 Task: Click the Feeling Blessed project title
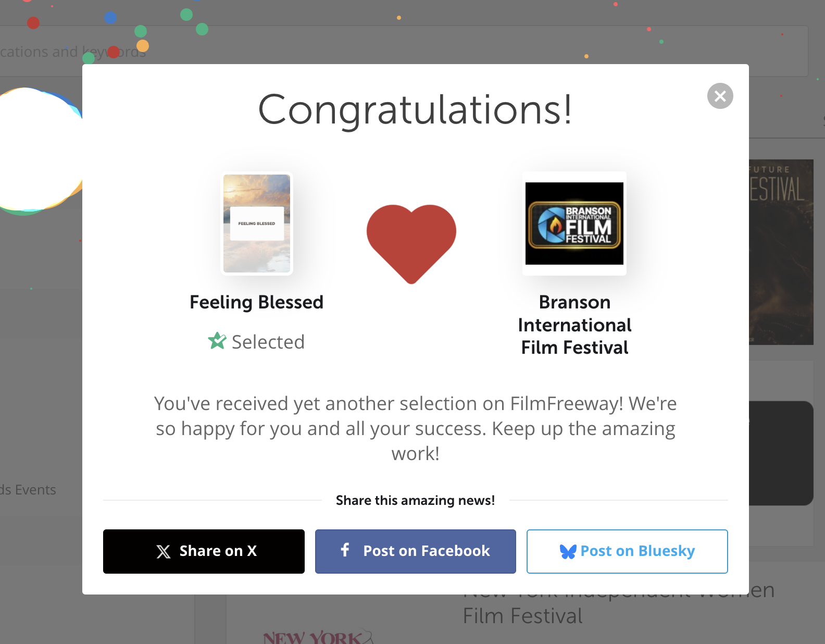(256, 302)
